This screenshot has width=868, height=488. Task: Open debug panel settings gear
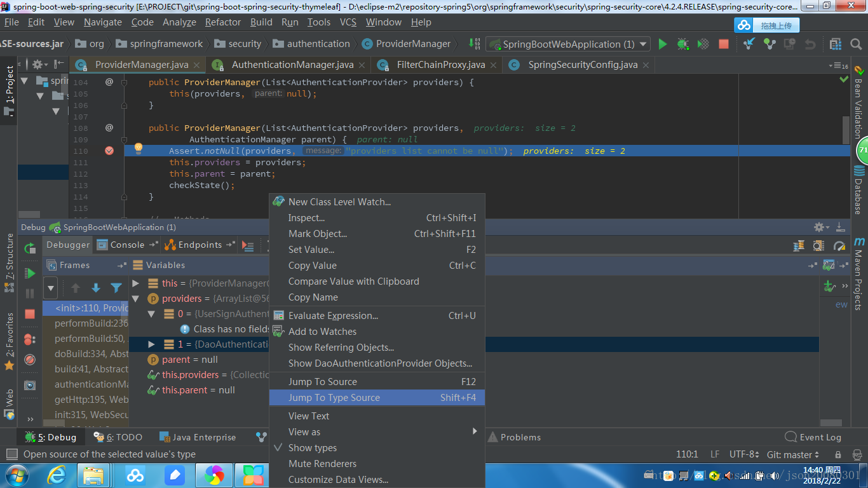(821, 227)
